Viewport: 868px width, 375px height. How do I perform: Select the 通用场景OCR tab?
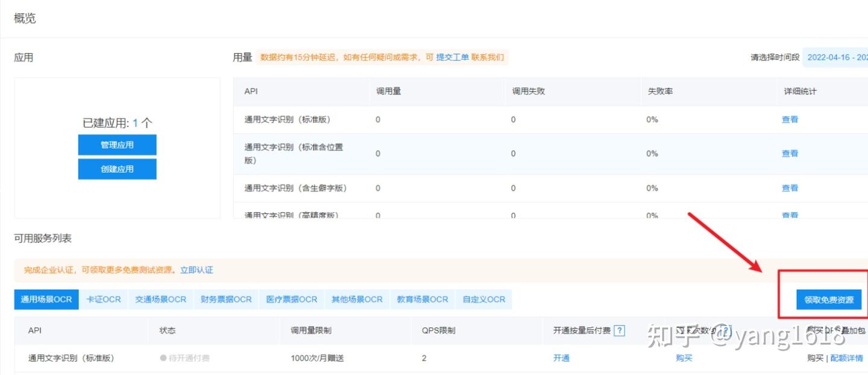click(x=46, y=299)
